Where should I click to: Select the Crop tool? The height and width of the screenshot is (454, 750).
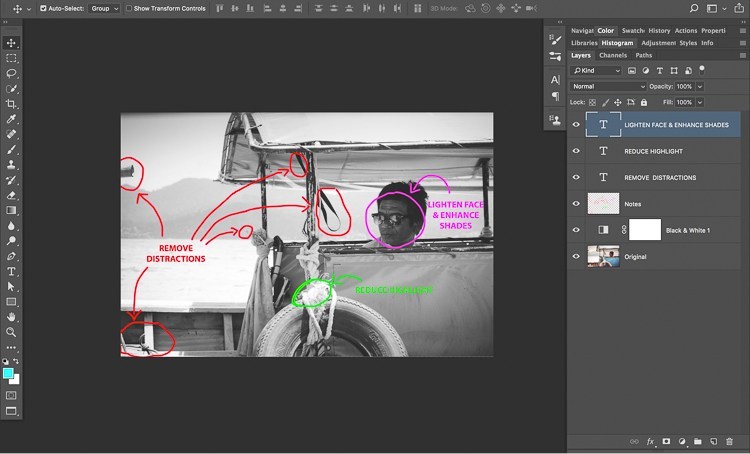[11, 104]
